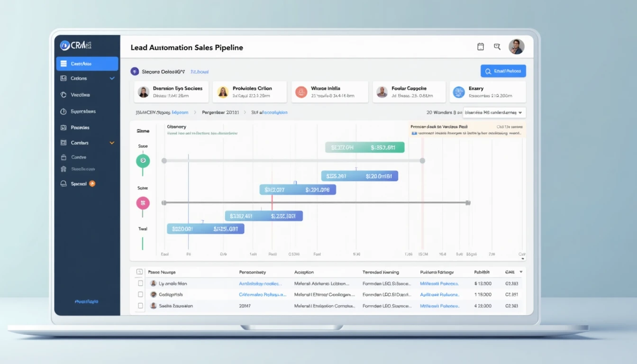Open Support with the orange notification badge
The height and width of the screenshot is (364, 637).
[77, 183]
